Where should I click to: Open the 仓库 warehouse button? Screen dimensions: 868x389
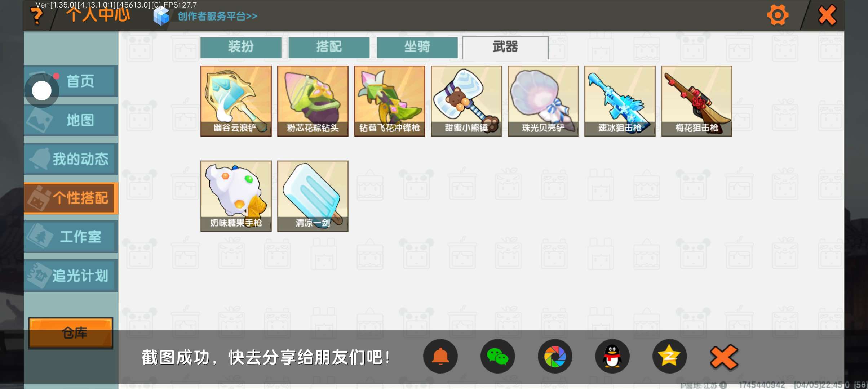tap(71, 333)
